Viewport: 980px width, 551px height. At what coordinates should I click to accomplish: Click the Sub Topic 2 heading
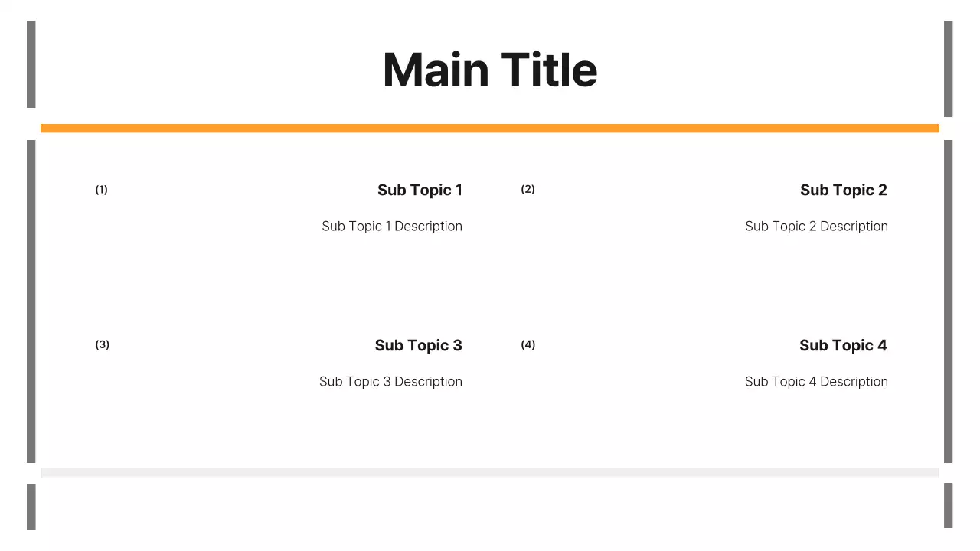(x=843, y=190)
